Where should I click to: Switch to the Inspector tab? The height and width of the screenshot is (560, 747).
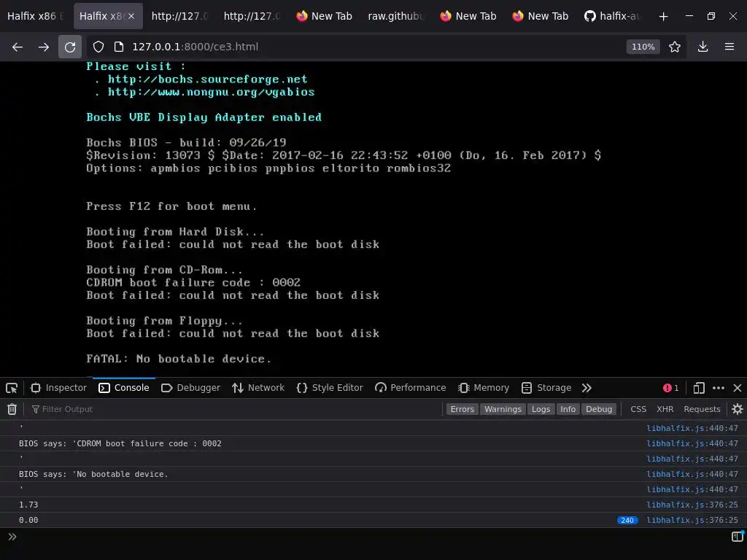pyautogui.click(x=58, y=388)
